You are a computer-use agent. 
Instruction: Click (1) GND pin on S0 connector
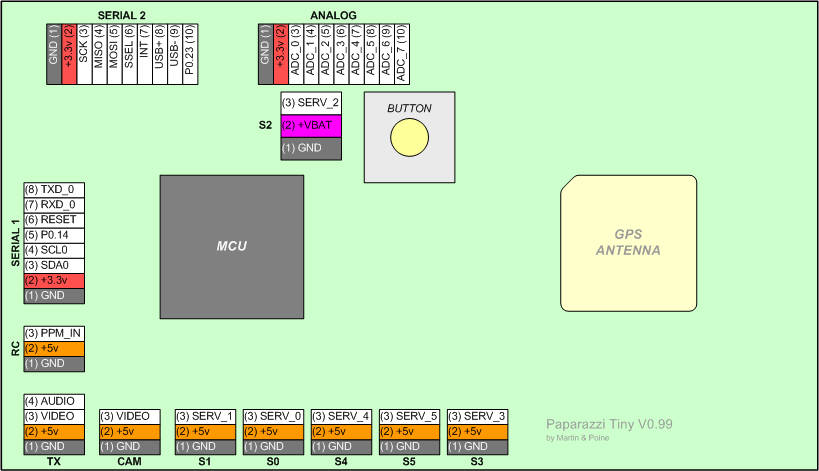point(273,446)
